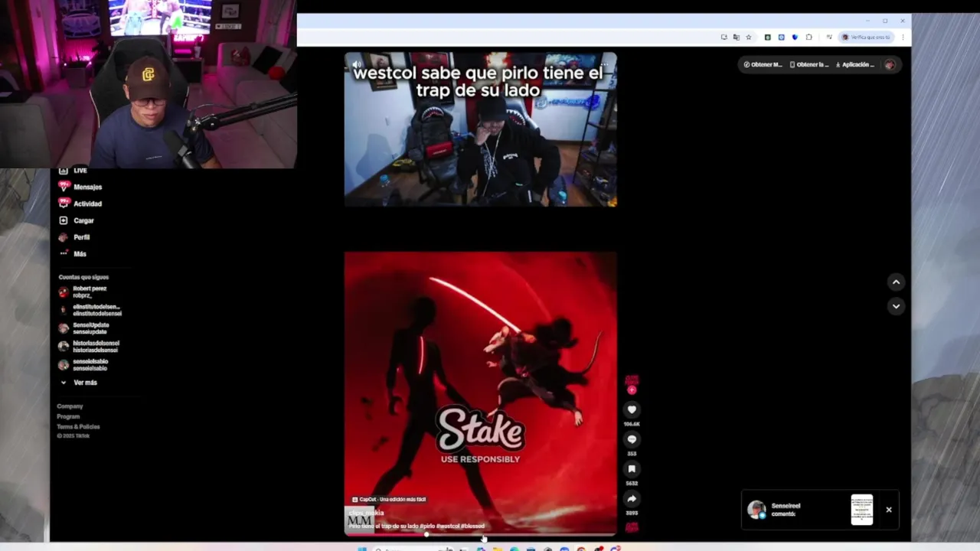
Task: Open the green extension icon in Chrome
Action: 767,37
